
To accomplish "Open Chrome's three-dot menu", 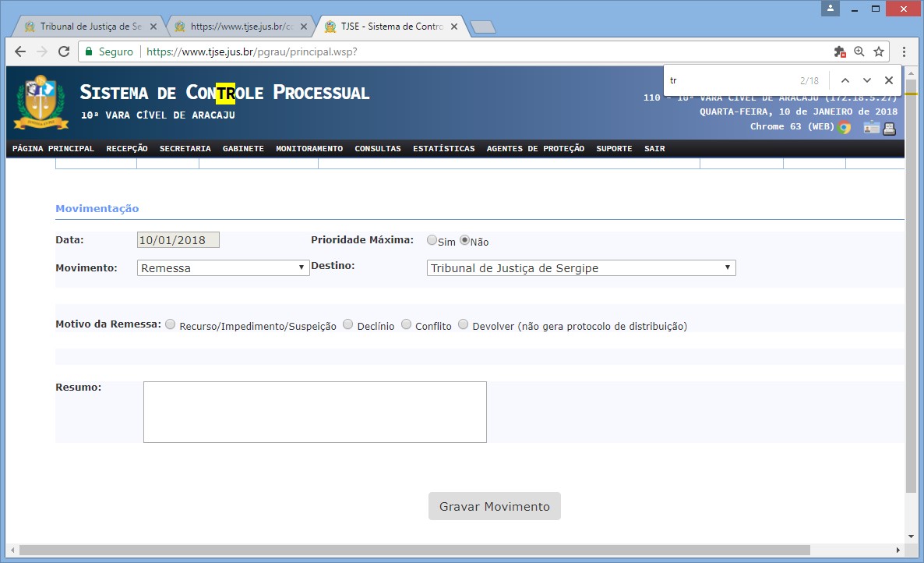I will pyautogui.click(x=904, y=51).
